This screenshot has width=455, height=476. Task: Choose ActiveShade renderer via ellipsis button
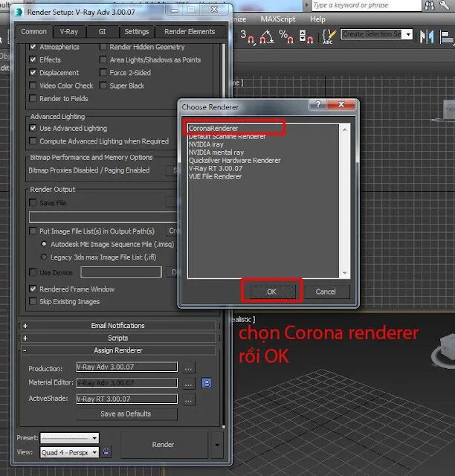coord(189,400)
